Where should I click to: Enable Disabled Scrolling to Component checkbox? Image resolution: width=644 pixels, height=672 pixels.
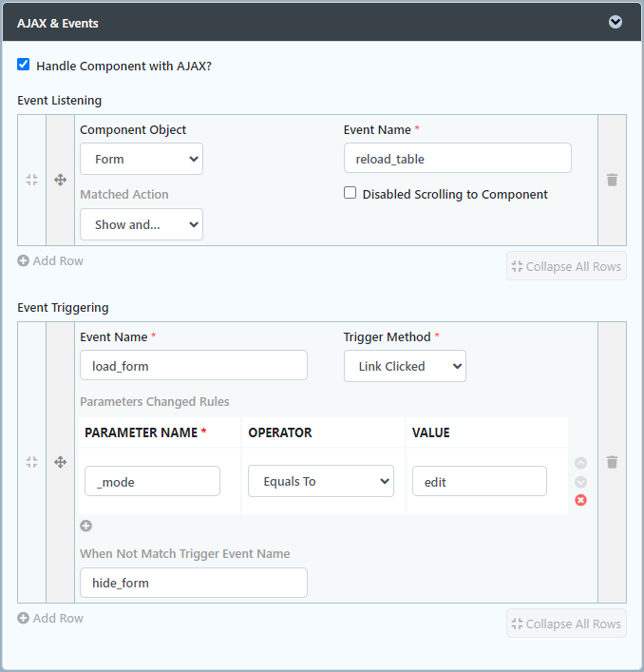[x=350, y=193]
